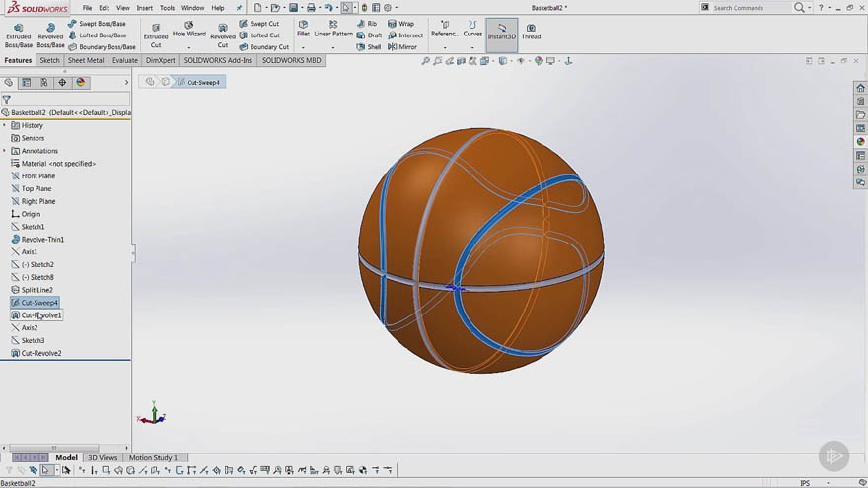The height and width of the screenshot is (488, 868).
Task: Select the Mirror feature
Action: (402, 47)
